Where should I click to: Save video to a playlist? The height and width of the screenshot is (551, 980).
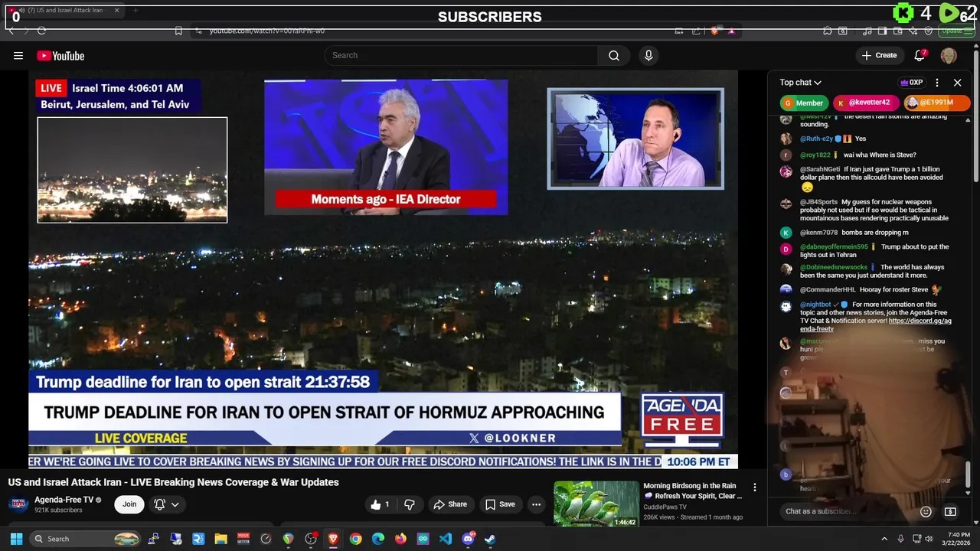[x=499, y=504]
